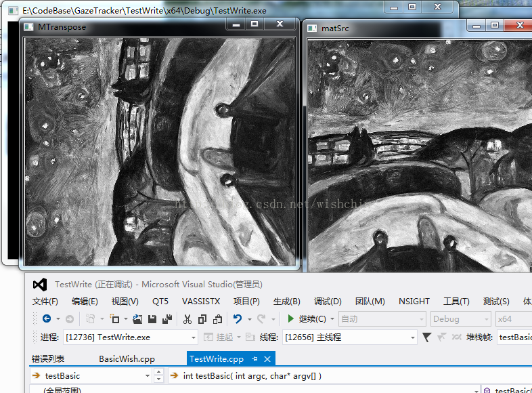The height and width of the screenshot is (393, 532).
Task: Open the Navigate Backward history dropdown arrow
Action: [x=58, y=319]
